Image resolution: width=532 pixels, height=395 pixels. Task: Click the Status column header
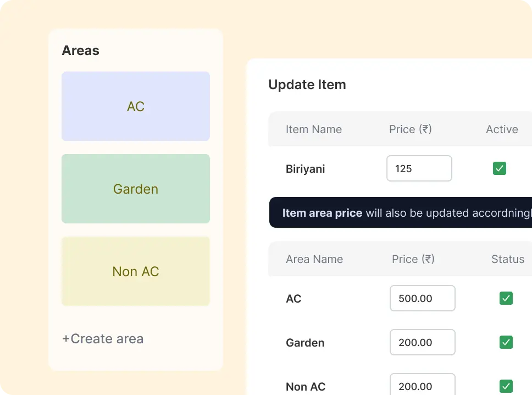point(508,259)
